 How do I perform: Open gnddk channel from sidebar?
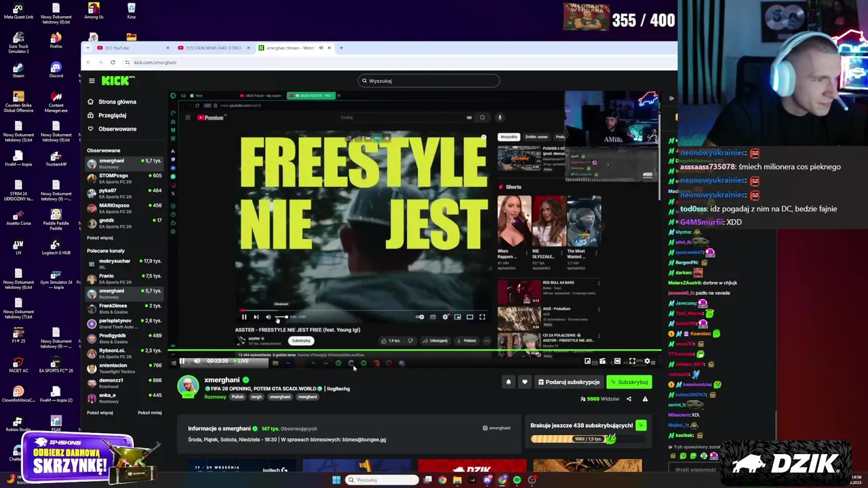click(124, 223)
